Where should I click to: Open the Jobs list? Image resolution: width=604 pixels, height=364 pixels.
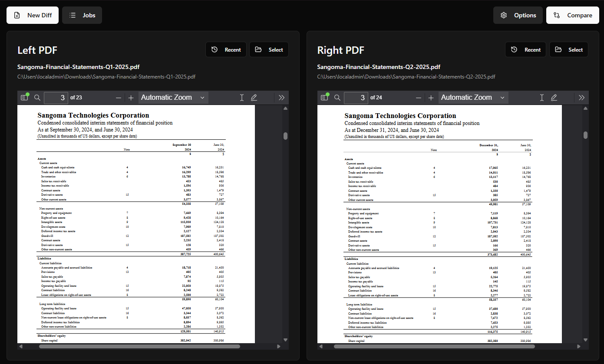[82, 15]
